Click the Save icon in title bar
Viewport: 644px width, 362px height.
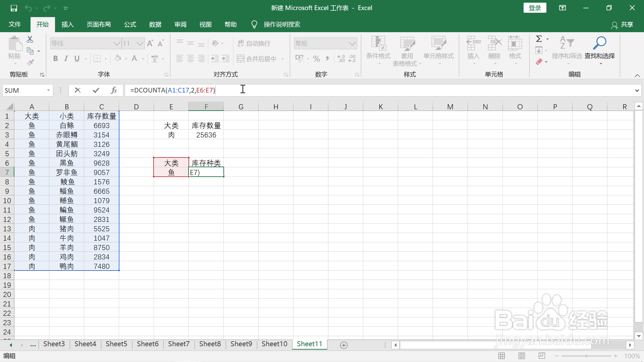coord(14,8)
